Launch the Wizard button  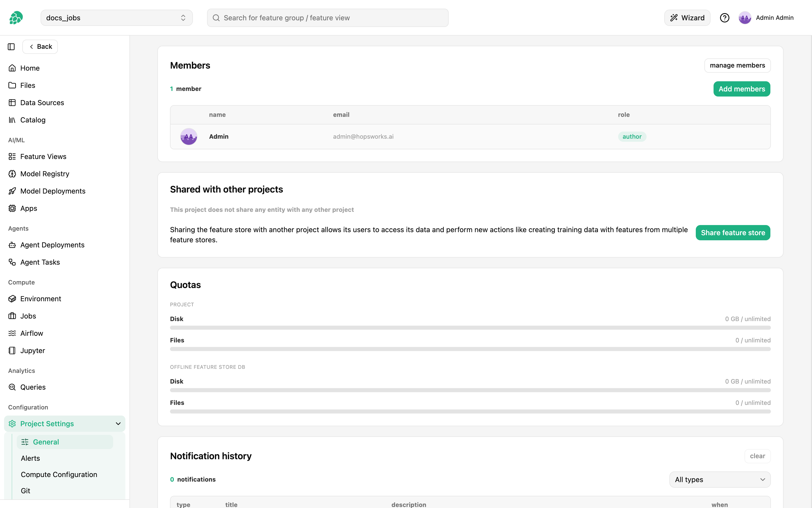point(687,18)
